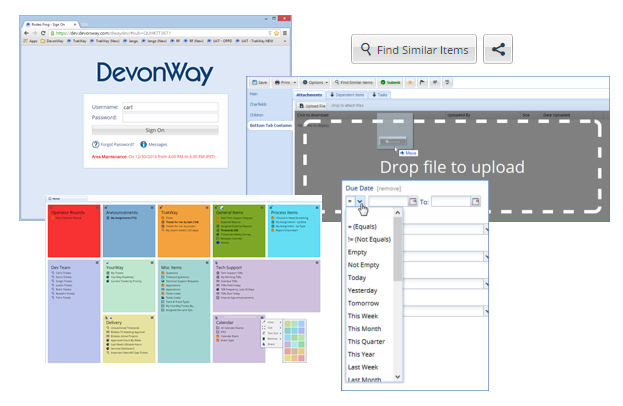Open the Operator Rounds tile menu icon
623x406 pixels.
coord(97,207)
